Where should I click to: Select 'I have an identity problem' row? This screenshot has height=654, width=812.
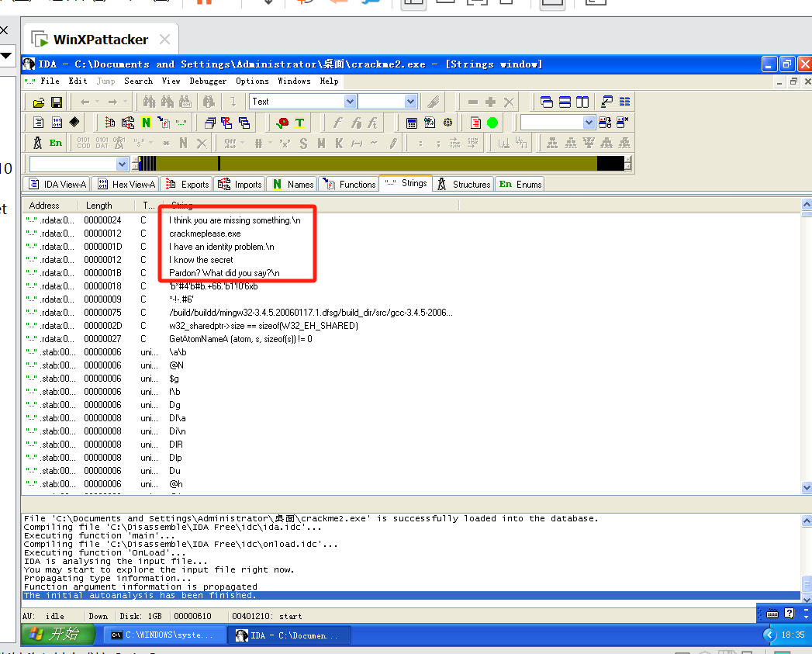tap(411, 247)
